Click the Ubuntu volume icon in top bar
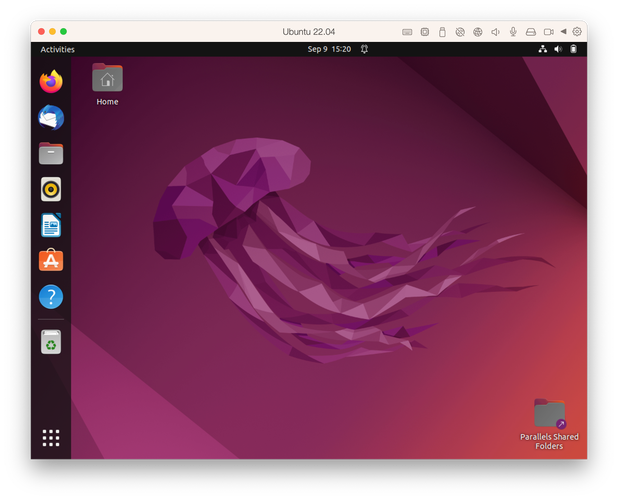This screenshot has width=618, height=500. tap(558, 49)
